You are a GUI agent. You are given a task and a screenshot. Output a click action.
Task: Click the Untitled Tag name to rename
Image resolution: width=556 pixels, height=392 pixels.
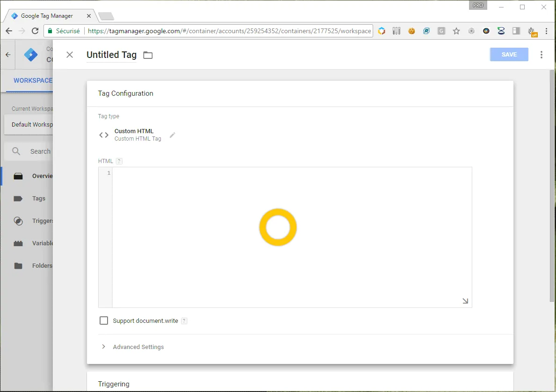pos(111,55)
